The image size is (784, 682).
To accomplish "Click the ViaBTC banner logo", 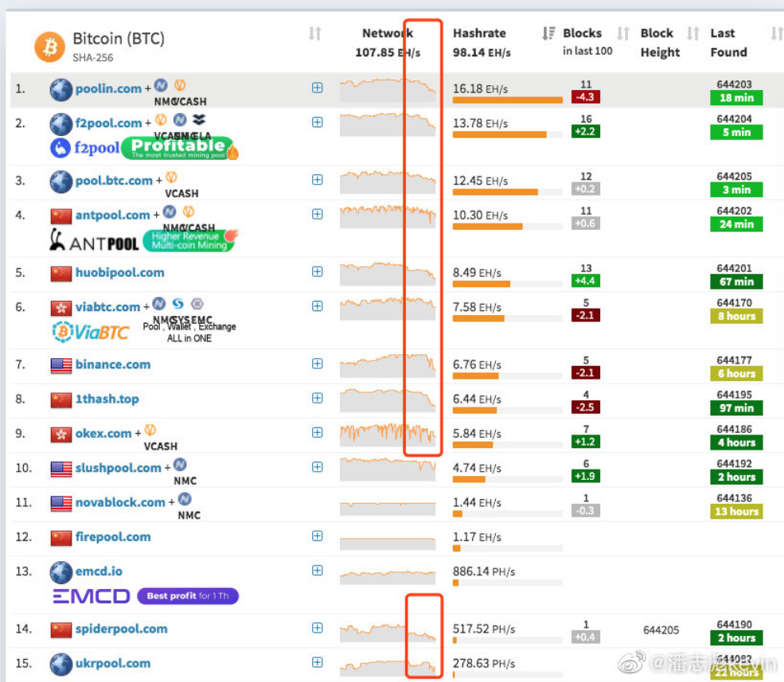I will 91,332.
